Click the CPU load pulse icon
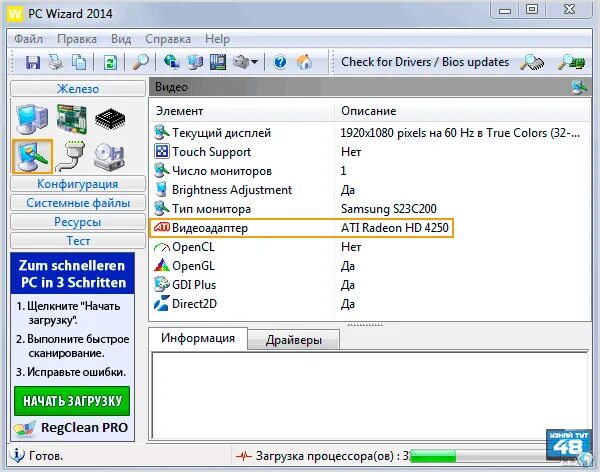600x472 pixels. tap(243, 456)
